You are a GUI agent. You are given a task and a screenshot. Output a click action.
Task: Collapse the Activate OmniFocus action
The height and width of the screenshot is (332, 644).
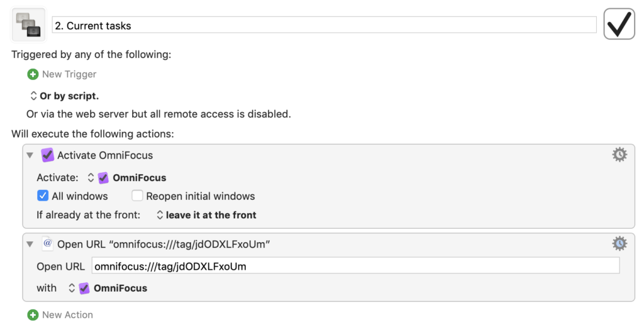[30, 155]
